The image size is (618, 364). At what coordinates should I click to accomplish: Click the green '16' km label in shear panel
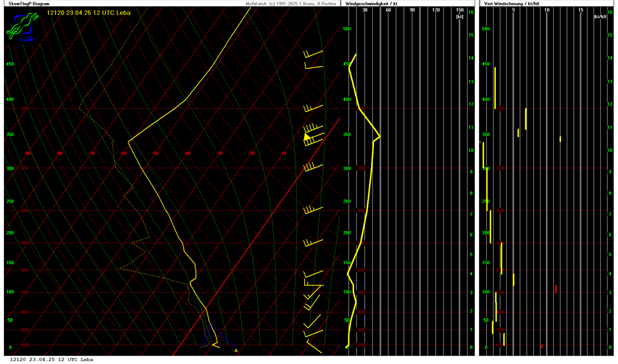tap(610, 12)
